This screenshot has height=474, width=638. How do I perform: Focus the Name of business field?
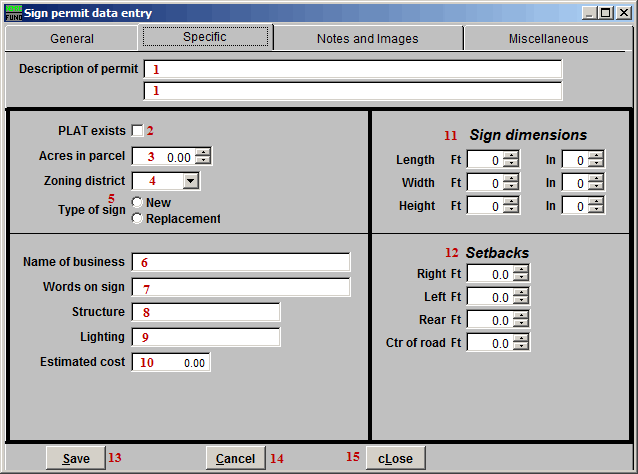(x=240, y=262)
